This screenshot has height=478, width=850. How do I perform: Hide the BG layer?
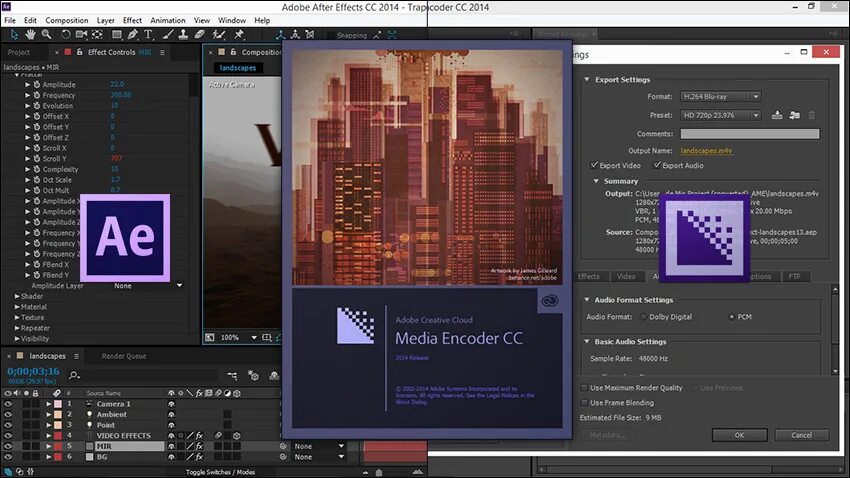[x=8, y=457]
